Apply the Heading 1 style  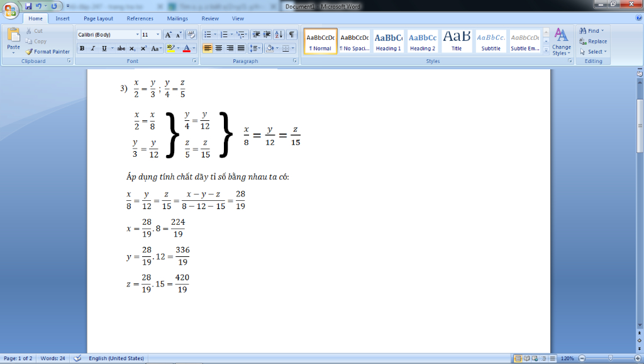(x=388, y=41)
